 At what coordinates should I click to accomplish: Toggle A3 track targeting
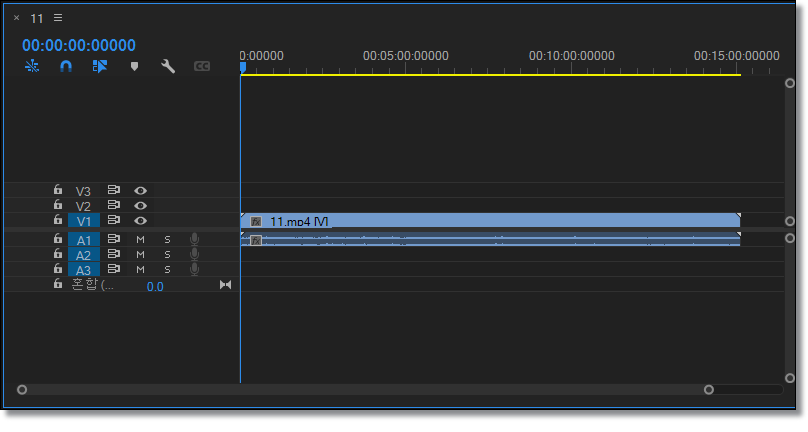83,270
